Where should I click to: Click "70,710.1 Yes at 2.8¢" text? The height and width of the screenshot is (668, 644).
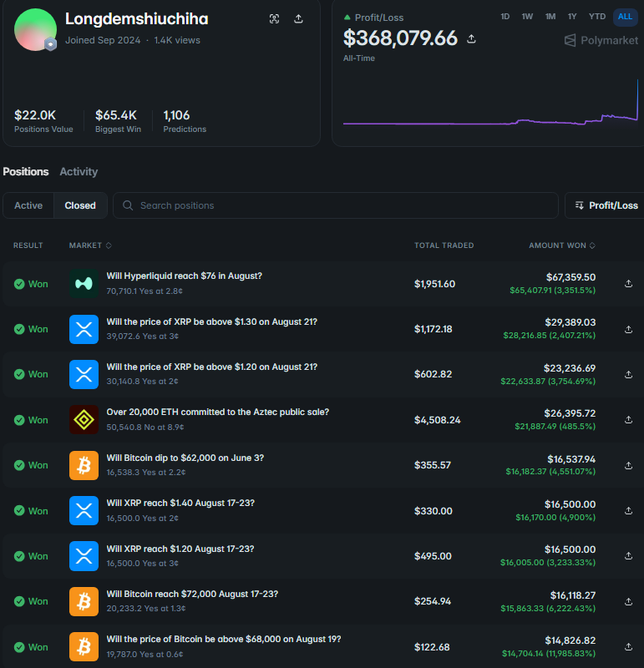pyautogui.click(x=145, y=291)
